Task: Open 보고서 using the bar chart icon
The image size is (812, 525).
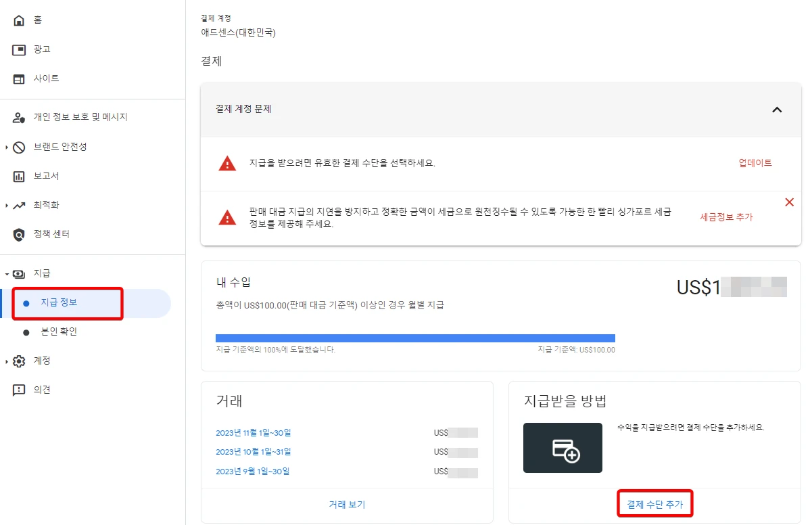Action: click(x=20, y=175)
